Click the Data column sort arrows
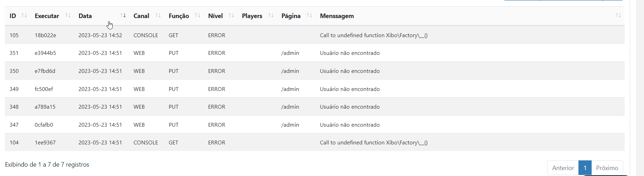The height and width of the screenshot is (176, 644). coord(123,16)
